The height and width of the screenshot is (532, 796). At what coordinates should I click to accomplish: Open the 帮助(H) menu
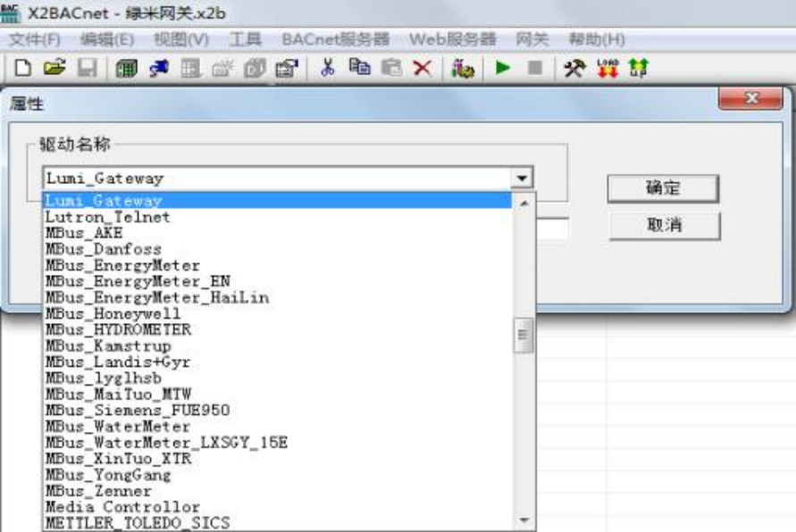(597, 39)
